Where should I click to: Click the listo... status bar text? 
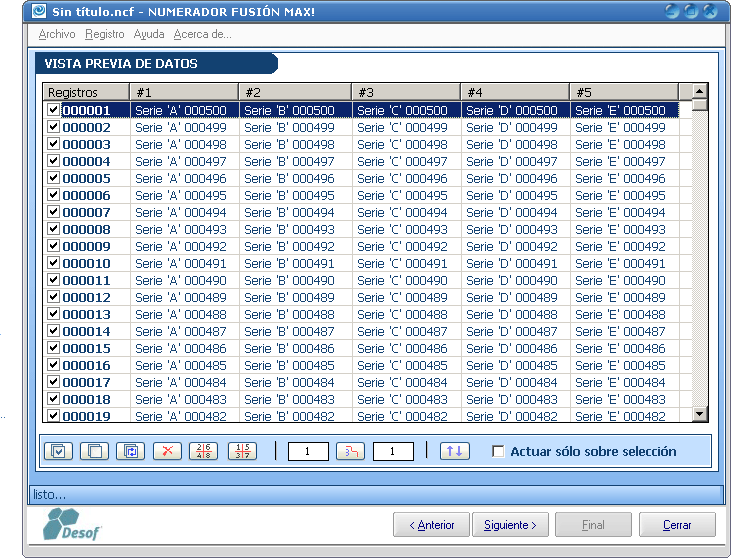(x=49, y=495)
